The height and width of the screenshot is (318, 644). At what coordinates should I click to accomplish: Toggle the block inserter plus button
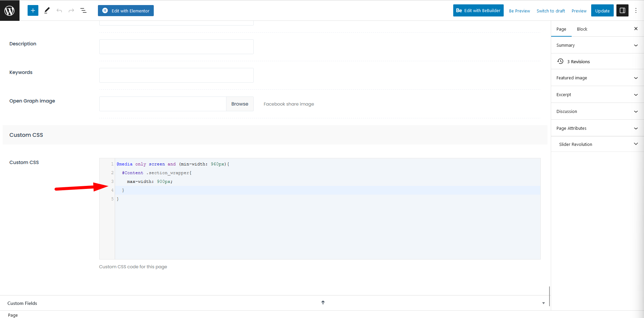click(x=33, y=10)
